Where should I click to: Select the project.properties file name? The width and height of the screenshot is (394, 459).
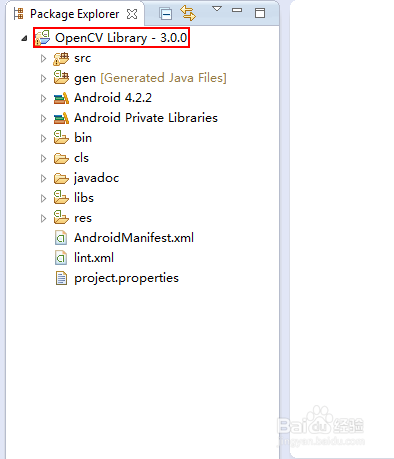click(x=126, y=278)
